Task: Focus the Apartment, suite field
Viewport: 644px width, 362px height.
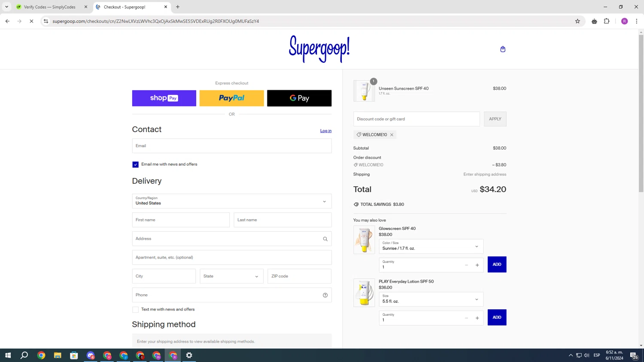Action: click(232, 257)
